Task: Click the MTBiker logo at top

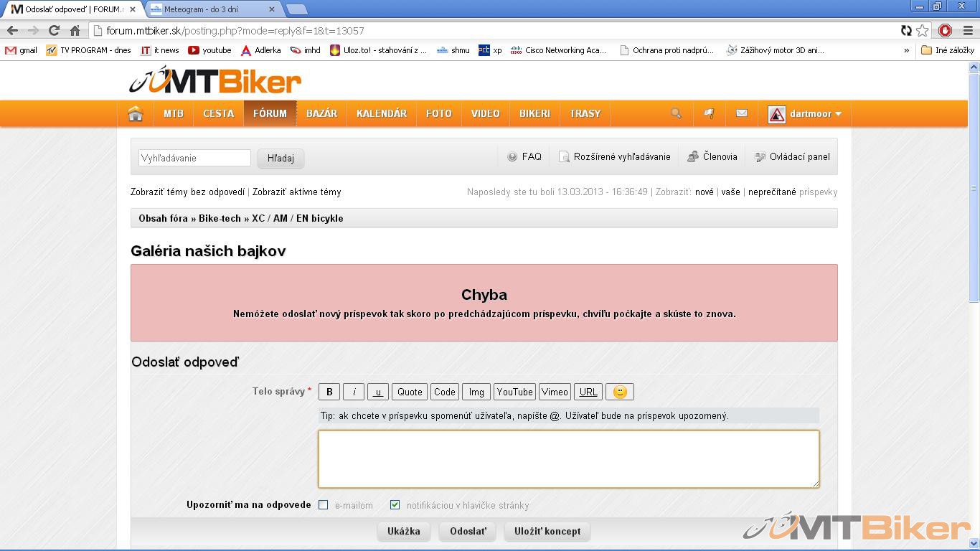Action: pyautogui.click(x=215, y=81)
